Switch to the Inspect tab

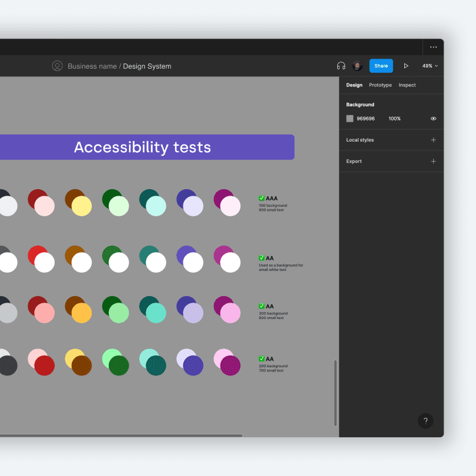(407, 85)
